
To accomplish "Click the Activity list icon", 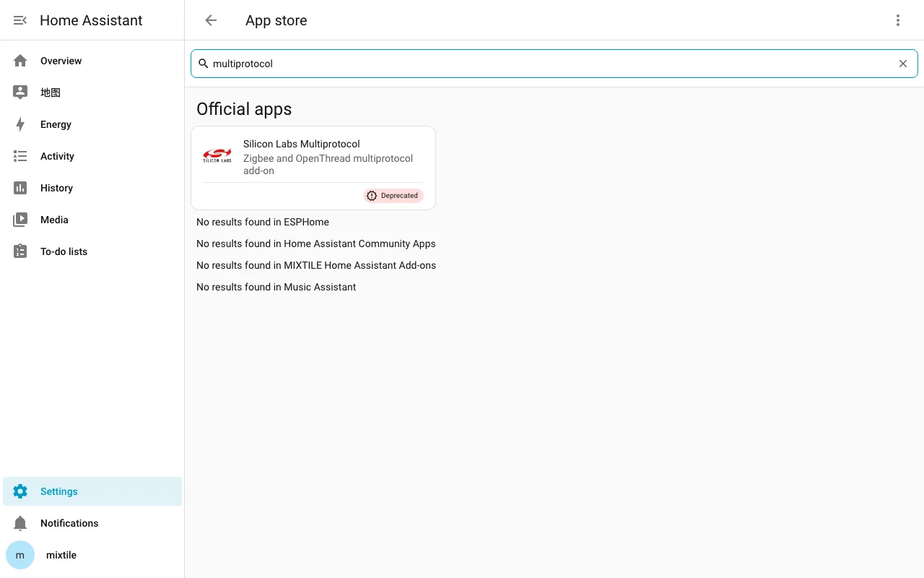I will click(x=20, y=156).
